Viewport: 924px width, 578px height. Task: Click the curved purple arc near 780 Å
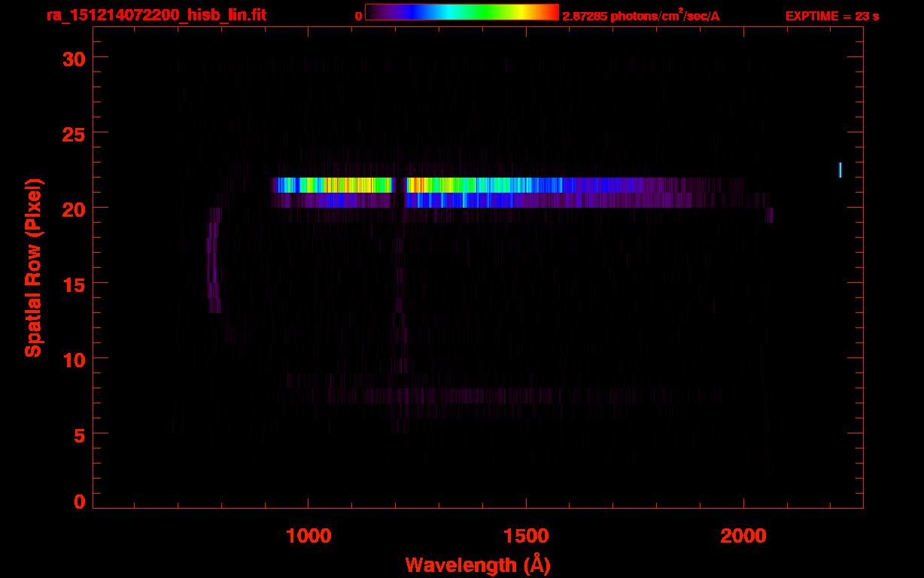214,260
